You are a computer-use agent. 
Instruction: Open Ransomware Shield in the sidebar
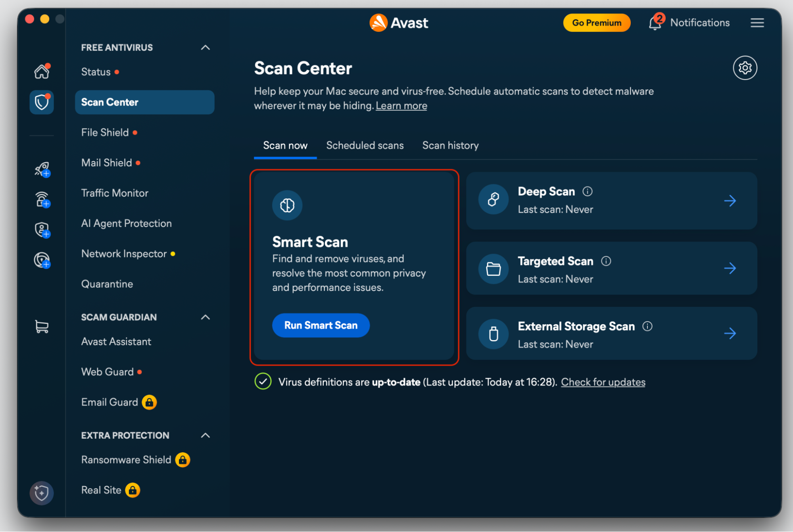coord(126,460)
